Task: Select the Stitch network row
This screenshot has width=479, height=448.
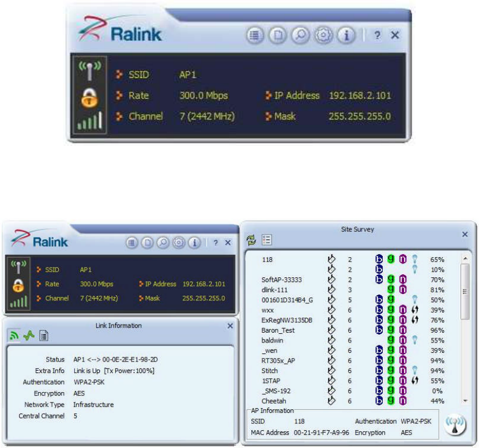Action: pyautogui.click(x=353, y=371)
